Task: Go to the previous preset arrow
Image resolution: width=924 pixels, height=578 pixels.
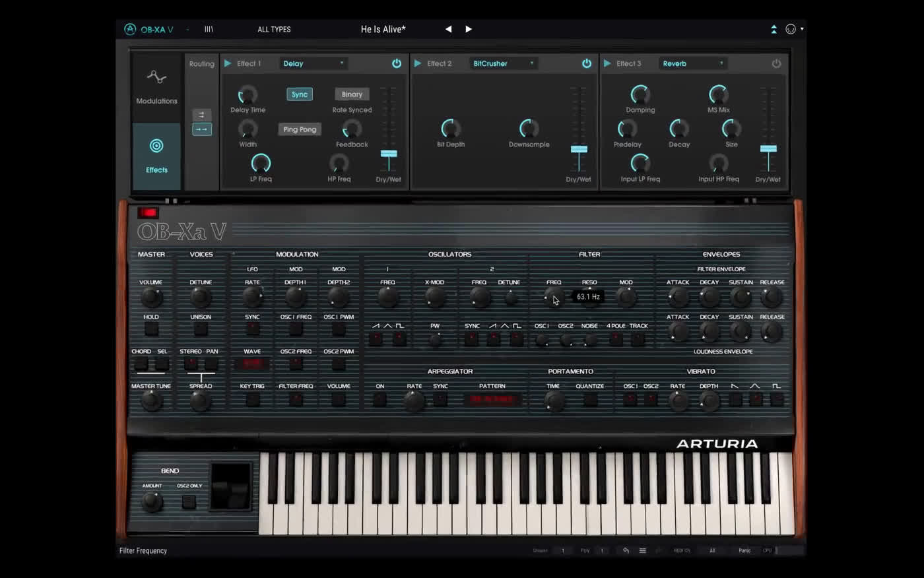Action: (x=449, y=29)
